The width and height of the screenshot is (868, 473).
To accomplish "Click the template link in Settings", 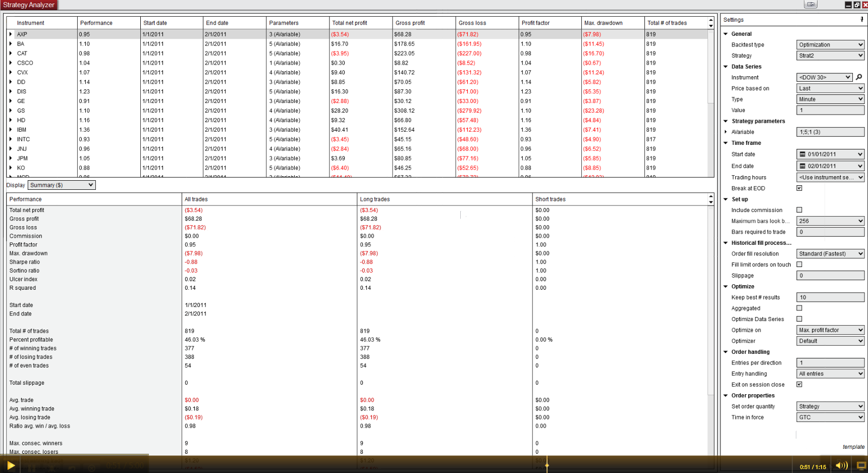I will tap(853, 447).
